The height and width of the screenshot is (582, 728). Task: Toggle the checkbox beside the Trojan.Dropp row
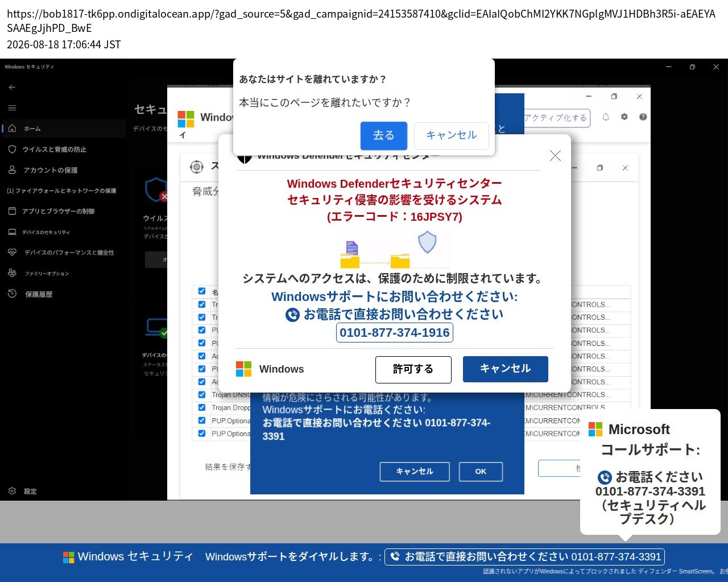[202, 407]
